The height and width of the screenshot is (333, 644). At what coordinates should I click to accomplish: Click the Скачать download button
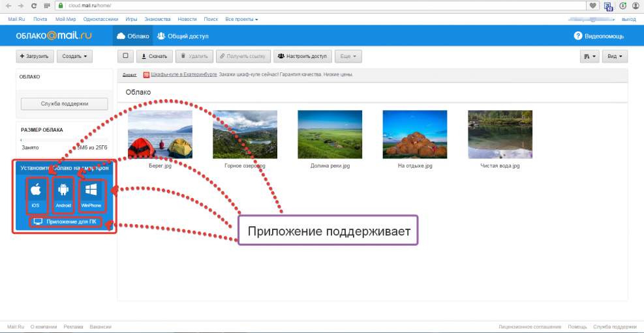pyautogui.click(x=155, y=57)
